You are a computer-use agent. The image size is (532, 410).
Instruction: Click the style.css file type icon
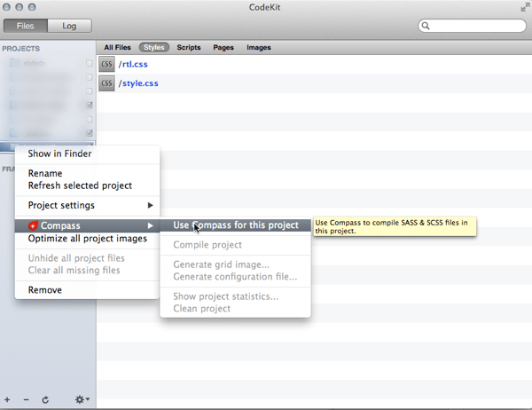[x=106, y=83]
